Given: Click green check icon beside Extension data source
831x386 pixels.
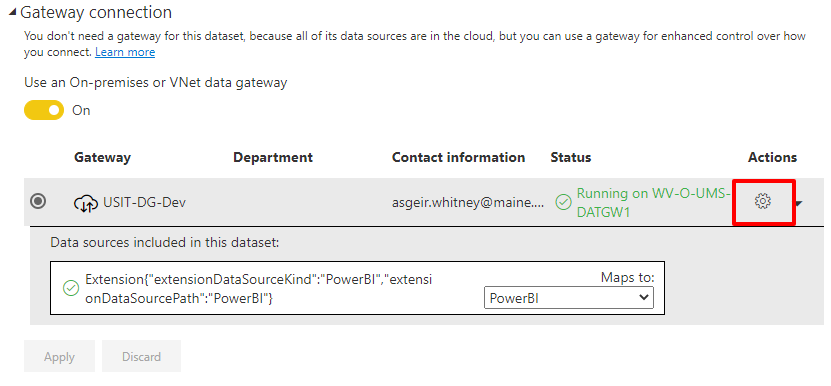Looking at the screenshot, I should (x=70, y=288).
